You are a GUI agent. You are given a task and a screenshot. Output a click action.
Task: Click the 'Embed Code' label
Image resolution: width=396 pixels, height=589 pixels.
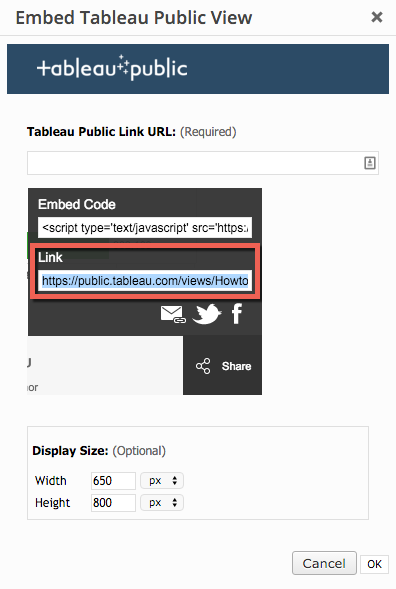click(x=77, y=205)
